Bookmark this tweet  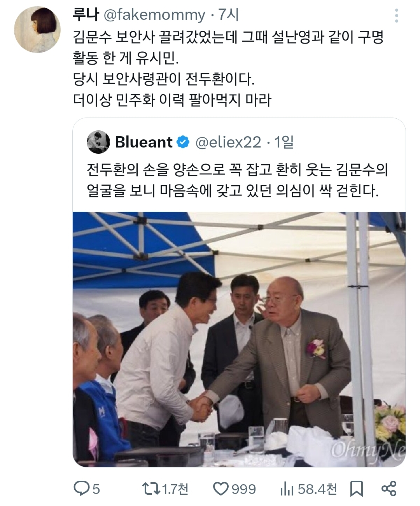tap(356, 489)
